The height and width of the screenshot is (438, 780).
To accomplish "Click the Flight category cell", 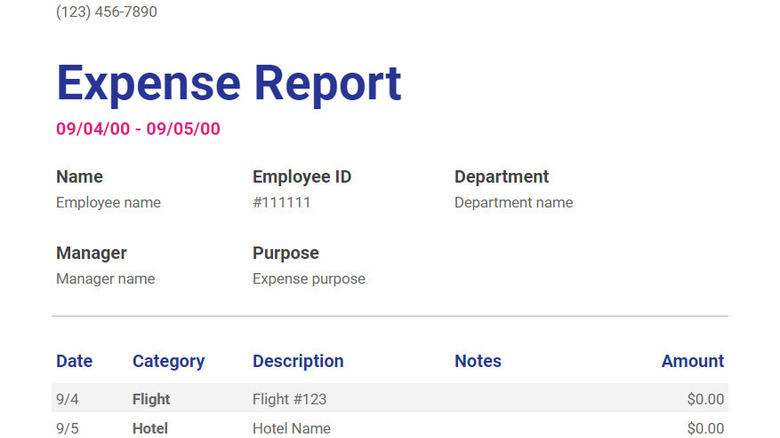I will [151, 399].
